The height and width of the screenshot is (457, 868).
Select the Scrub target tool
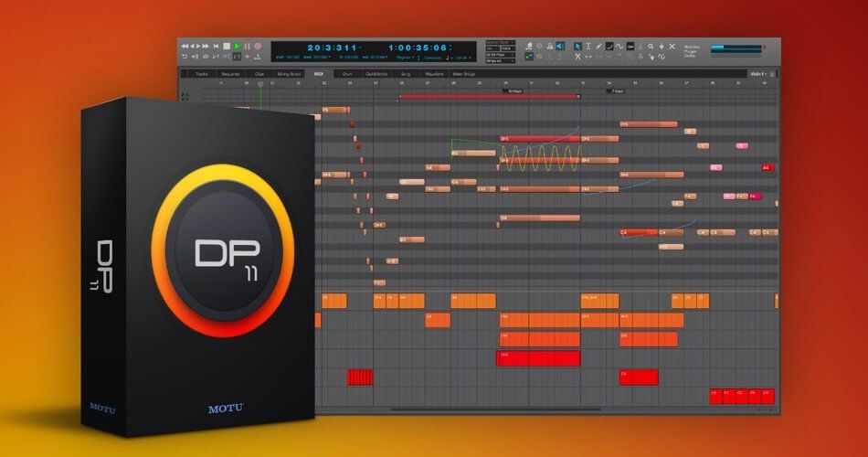click(x=662, y=47)
